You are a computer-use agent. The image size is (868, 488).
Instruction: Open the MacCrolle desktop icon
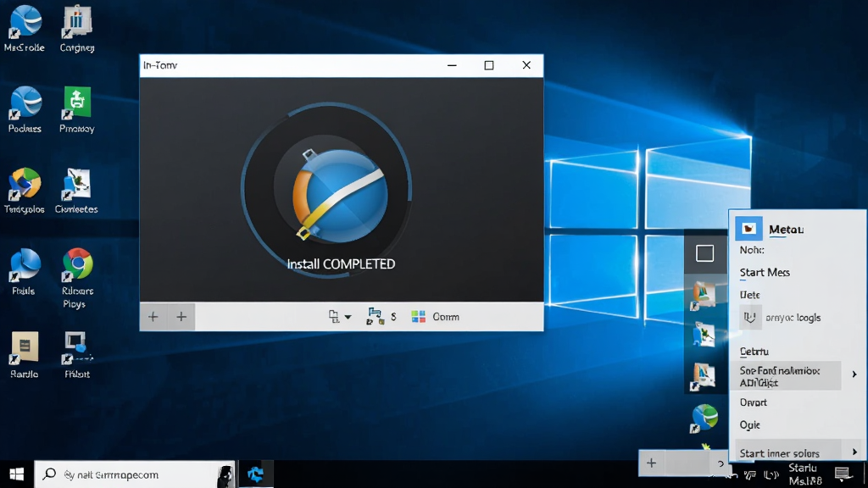pos(25,28)
